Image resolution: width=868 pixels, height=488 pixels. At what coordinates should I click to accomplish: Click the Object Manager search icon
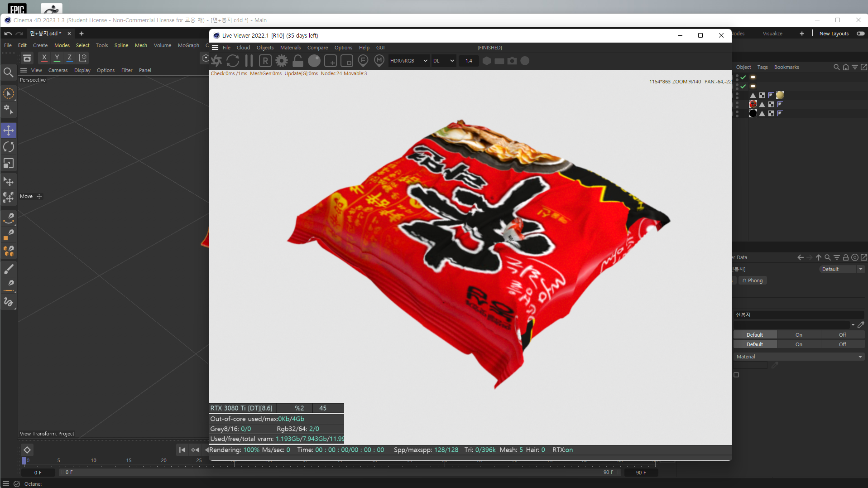pyautogui.click(x=836, y=67)
